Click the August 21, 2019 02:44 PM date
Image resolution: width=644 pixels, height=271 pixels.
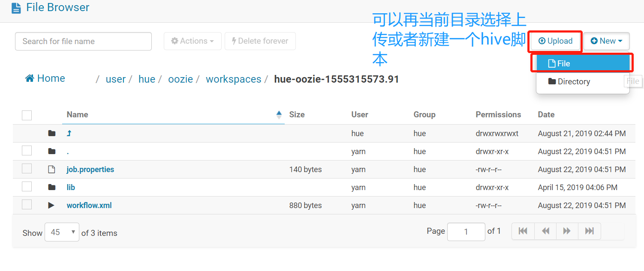pos(582,134)
